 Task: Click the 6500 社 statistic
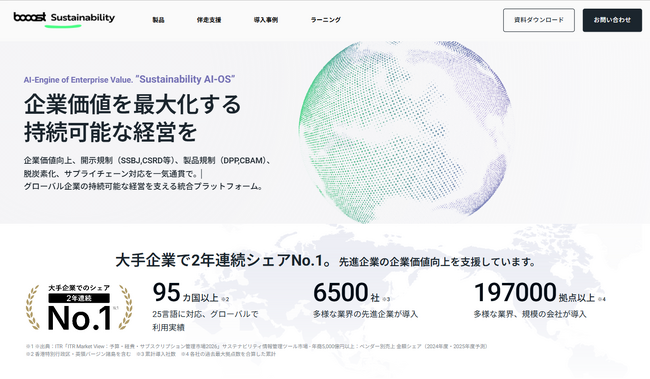[x=351, y=292]
